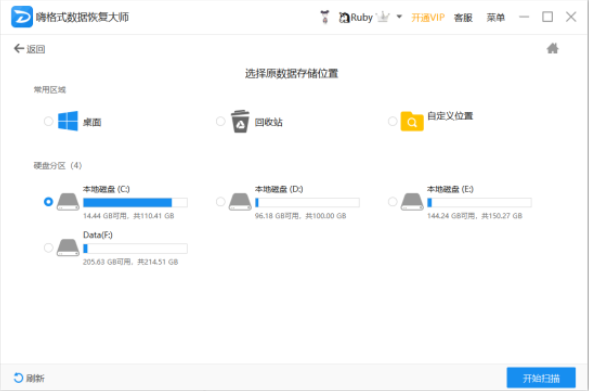The width and height of the screenshot is (589, 391).
Task: Select 本地磁盘 (C:) radio button
Action: coord(48,202)
